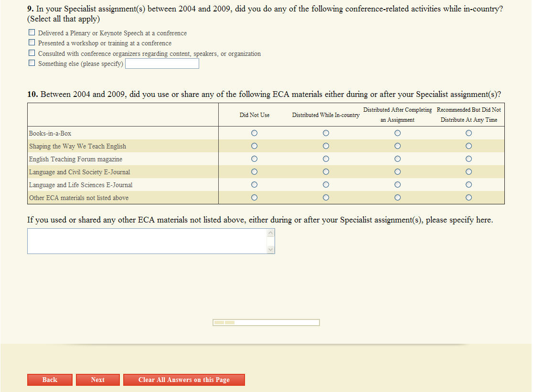Click 'Shaping the Way We Teach English' row label
The height and width of the screenshot is (392, 533).
[77, 147]
